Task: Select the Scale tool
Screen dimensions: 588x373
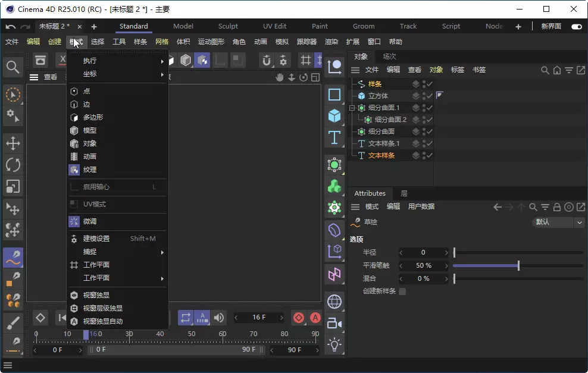Action: coord(12,187)
